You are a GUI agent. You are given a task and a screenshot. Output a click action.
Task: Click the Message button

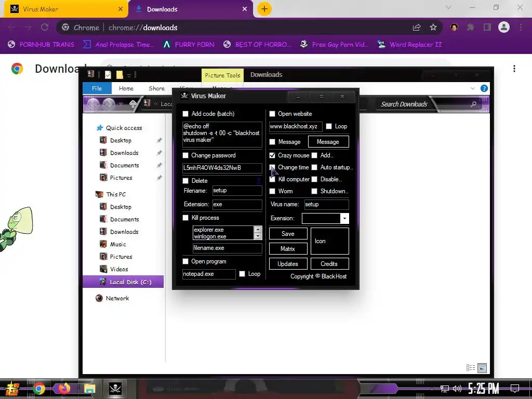(x=328, y=142)
